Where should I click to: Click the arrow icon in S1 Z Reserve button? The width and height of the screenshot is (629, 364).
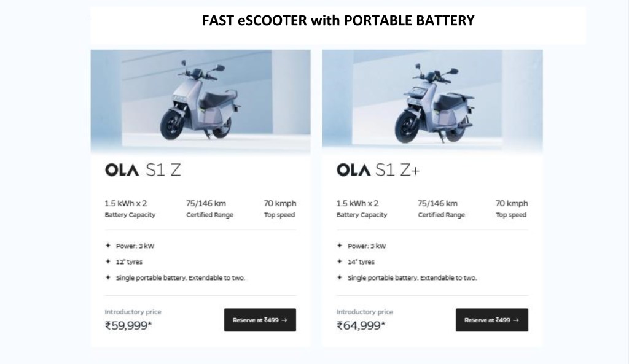point(284,320)
